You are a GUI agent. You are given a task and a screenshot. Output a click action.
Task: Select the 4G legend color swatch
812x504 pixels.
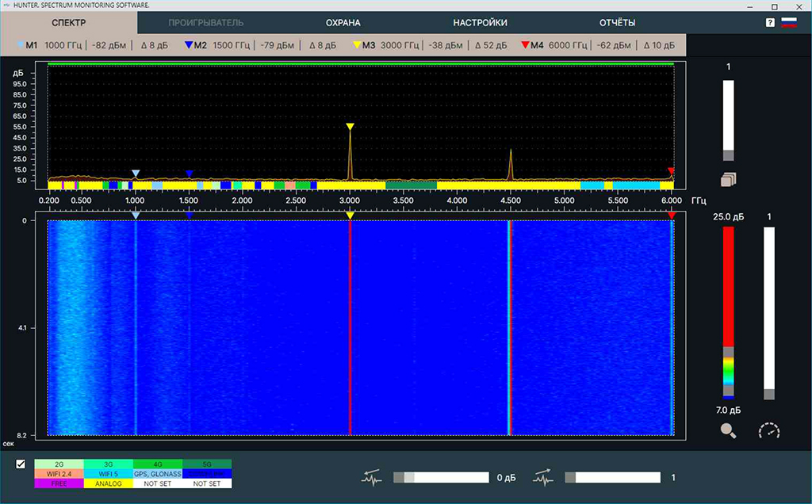[158, 464]
